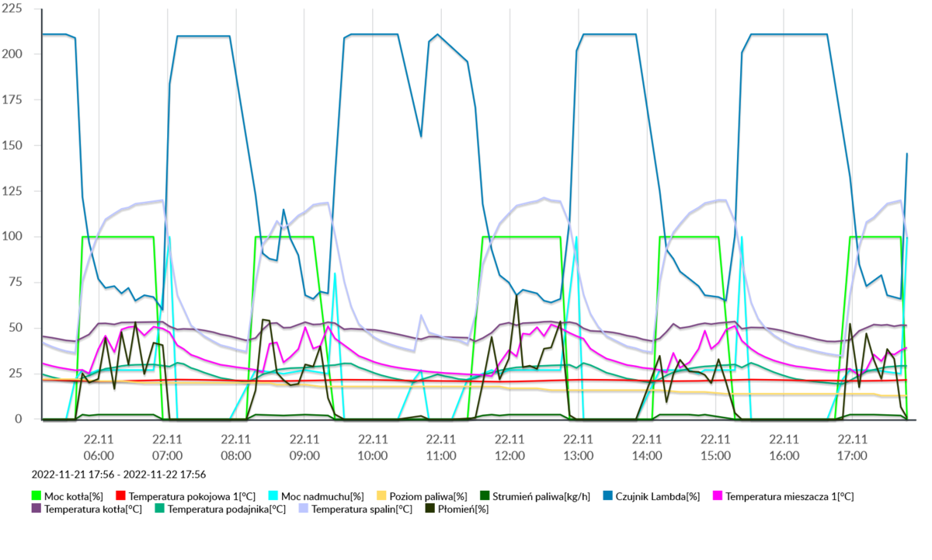
Task: Click the dark green Strumień paliwa swatch
Action: click(485, 496)
